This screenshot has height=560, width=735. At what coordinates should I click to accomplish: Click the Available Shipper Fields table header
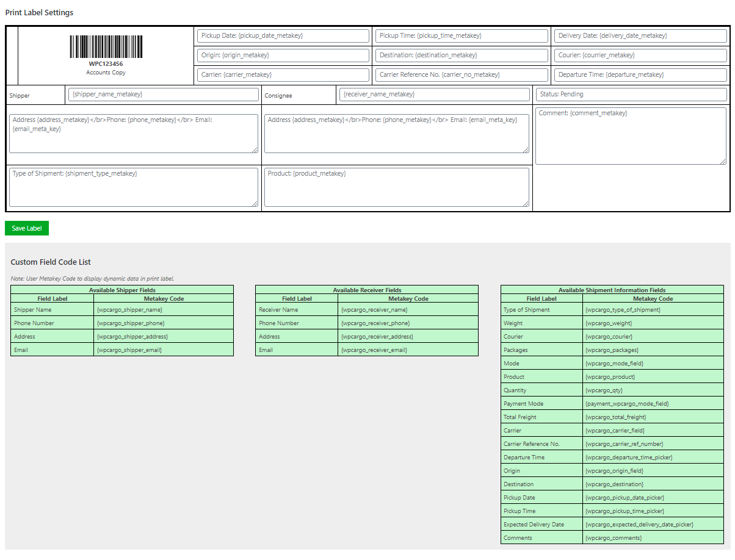pyautogui.click(x=122, y=290)
